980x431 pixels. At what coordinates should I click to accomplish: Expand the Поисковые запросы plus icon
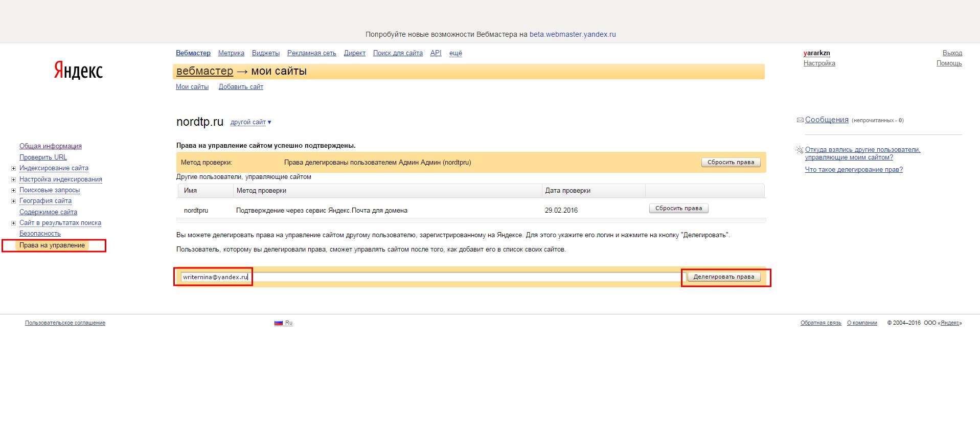pyautogui.click(x=14, y=190)
